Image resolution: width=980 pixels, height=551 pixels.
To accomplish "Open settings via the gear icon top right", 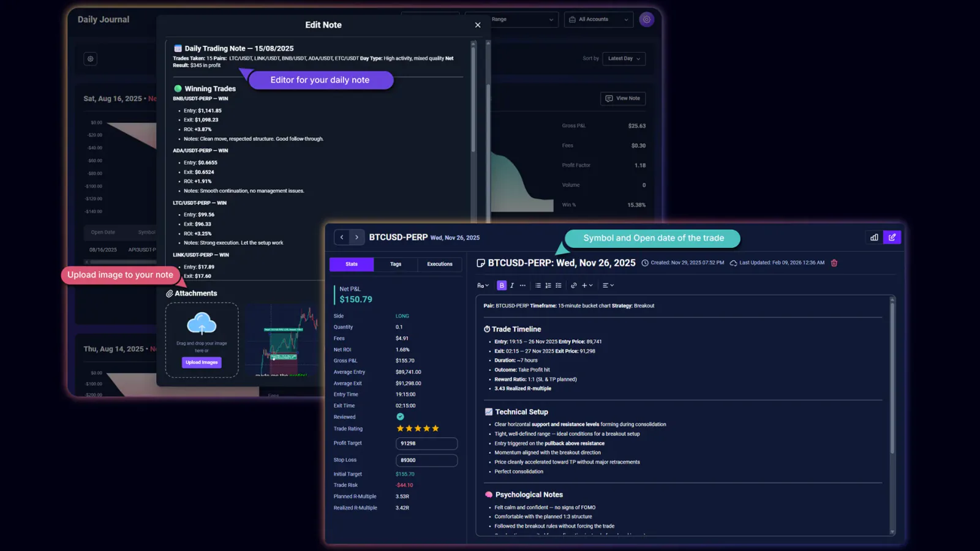I will (x=647, y=19).
